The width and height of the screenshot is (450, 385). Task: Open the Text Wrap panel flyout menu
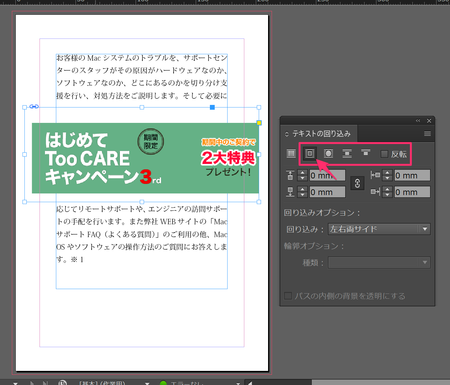click(427, 134)
